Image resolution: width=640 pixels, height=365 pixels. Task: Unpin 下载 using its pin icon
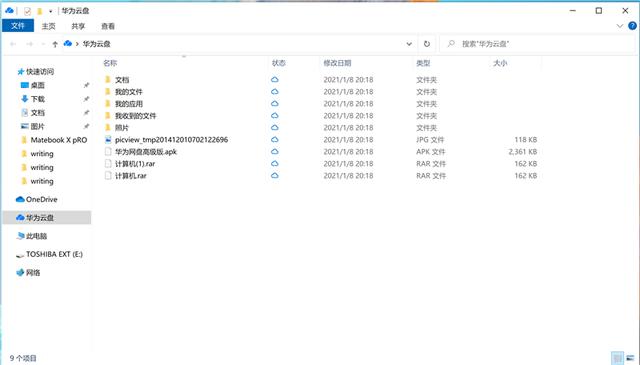[86, 99]
